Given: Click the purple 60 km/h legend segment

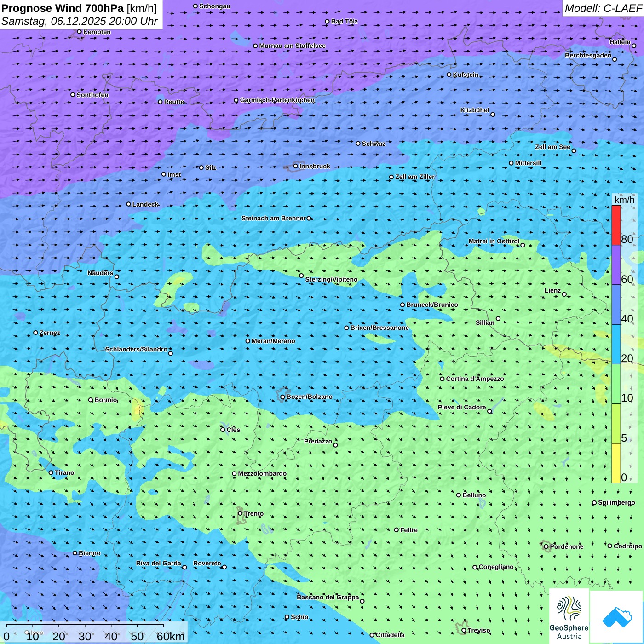Looking at the screenshot, I should 616,265.
